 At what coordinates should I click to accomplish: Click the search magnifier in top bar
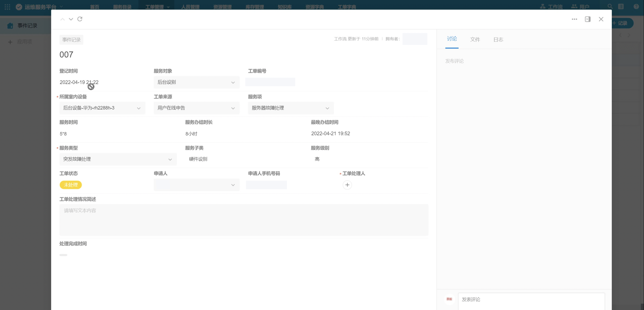pos(610,6)
